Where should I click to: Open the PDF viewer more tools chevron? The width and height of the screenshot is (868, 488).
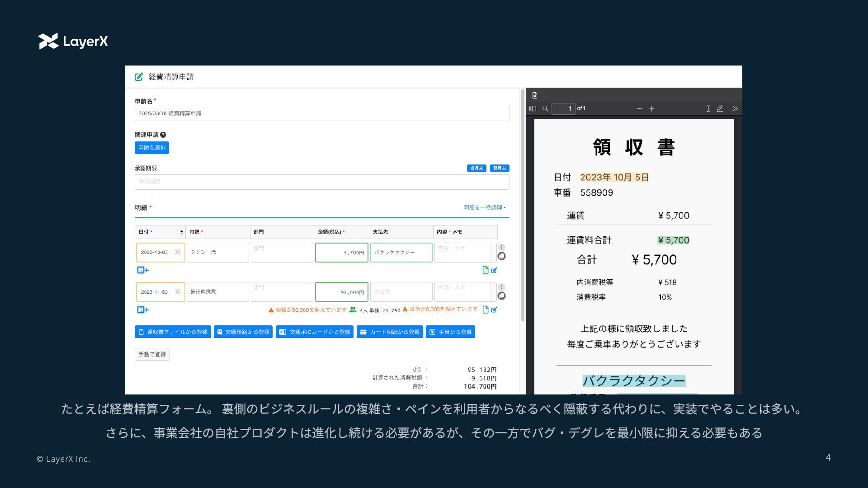[735, 108]
